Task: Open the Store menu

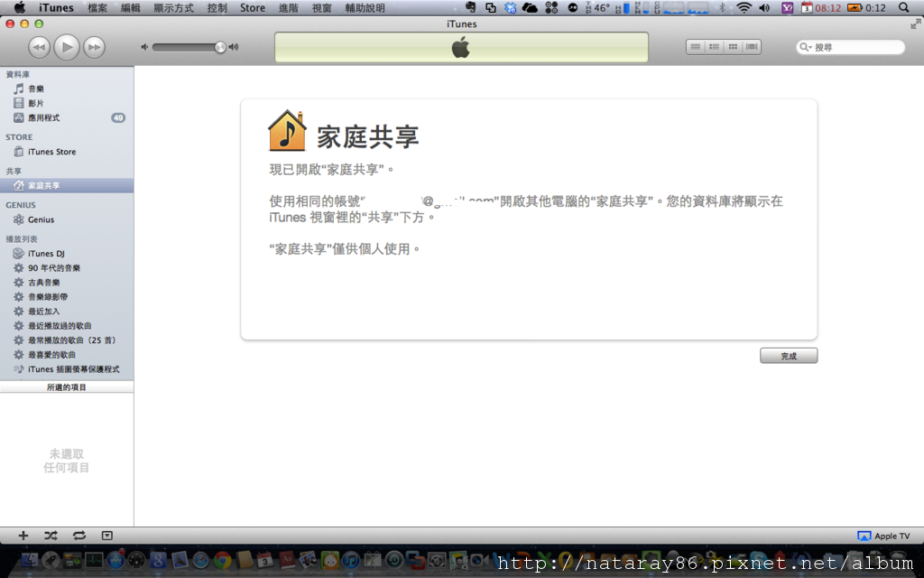Action: 253,7
